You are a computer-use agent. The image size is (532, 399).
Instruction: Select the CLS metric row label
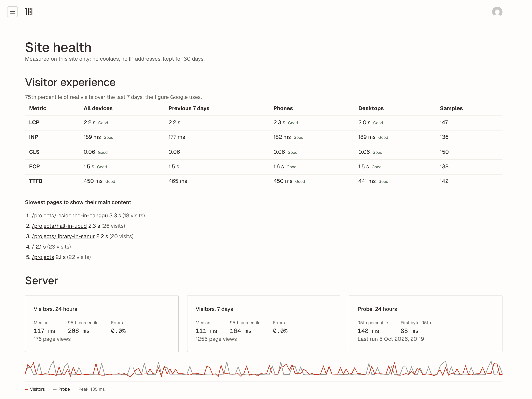click(34, 152)
